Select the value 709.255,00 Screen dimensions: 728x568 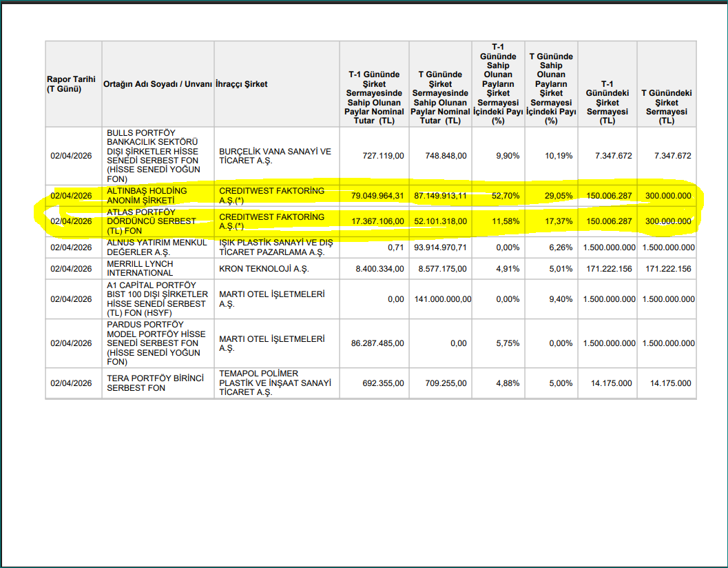[446, 383]
